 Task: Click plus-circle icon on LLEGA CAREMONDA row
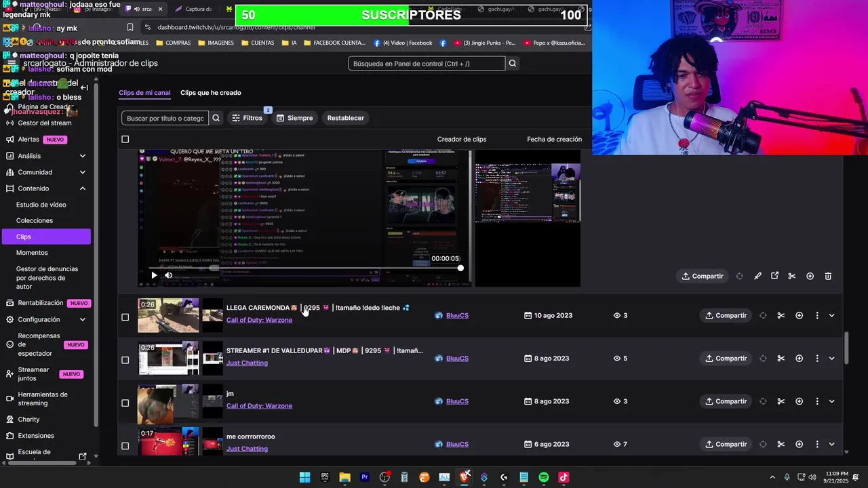[x=799, y=315]
